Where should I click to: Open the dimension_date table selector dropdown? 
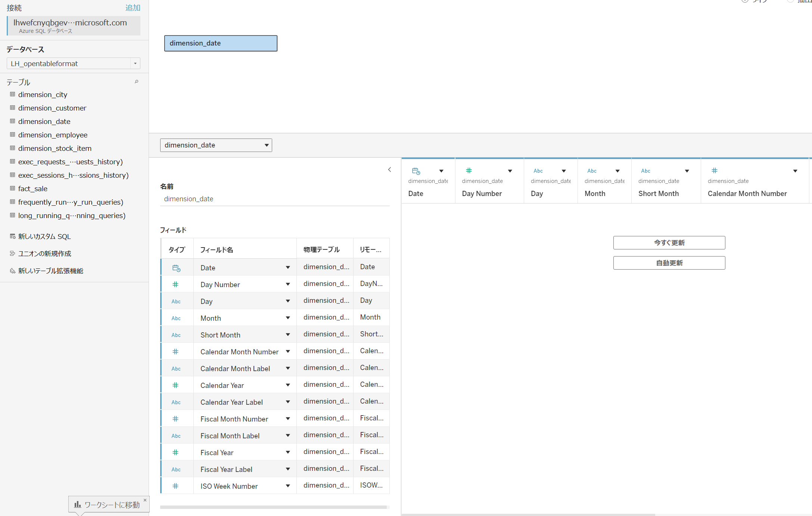tap(267, 145)
